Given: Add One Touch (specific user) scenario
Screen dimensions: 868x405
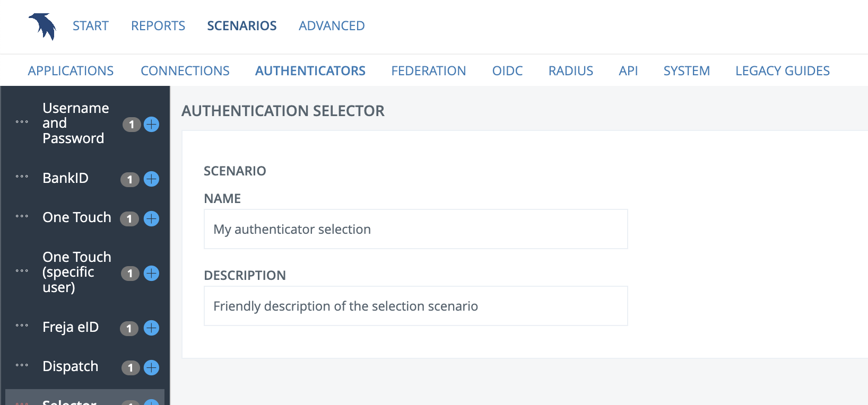Looking at the screenshot, I should [151, 273].
